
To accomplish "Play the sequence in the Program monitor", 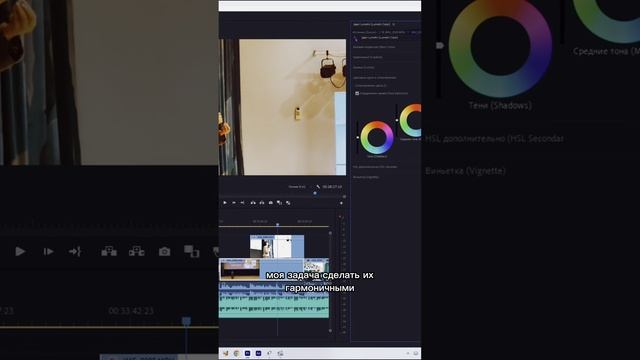I will pyautogui.click(x=225, y=202).
